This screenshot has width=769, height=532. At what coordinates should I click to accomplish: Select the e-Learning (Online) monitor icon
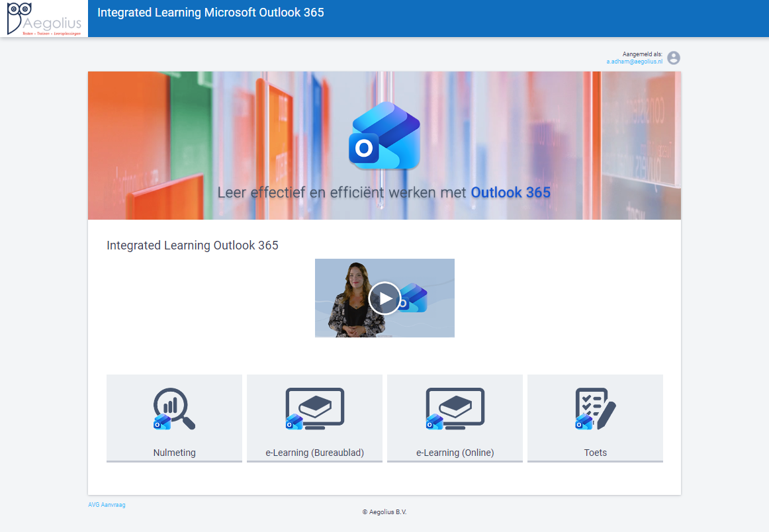455,409
